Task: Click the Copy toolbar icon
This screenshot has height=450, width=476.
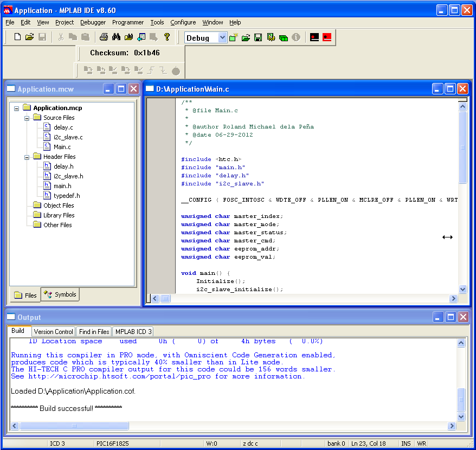Action: (x=73, y=37)
